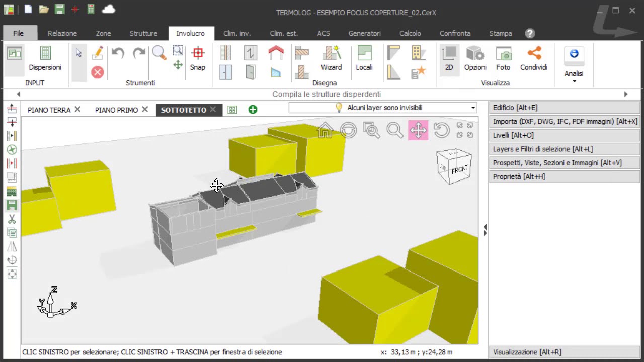Select the arrow selection pointer tool
The width and height of the screenshot is (644, 362).
(x=79, y=53)
